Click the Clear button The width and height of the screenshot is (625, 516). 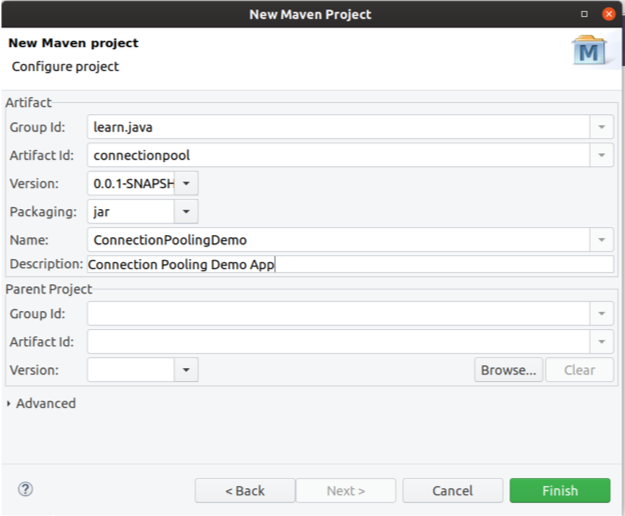pos(580,370)
